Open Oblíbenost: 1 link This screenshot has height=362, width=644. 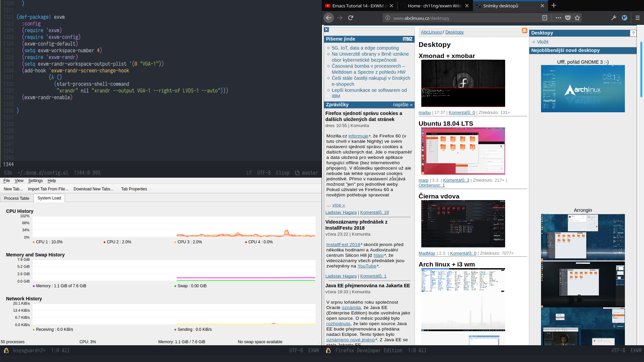point(431,185)
